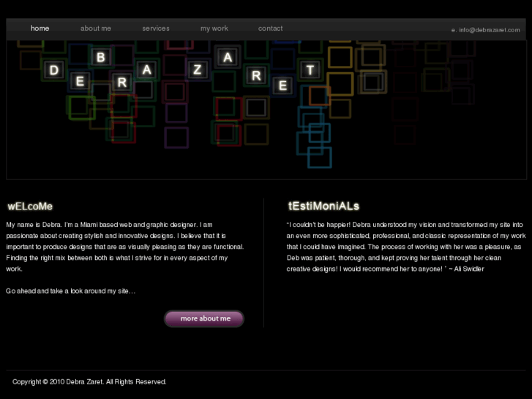Navigate to the services page
The height and width of the screenshot is (399, 532).
[x=156, y=29]
